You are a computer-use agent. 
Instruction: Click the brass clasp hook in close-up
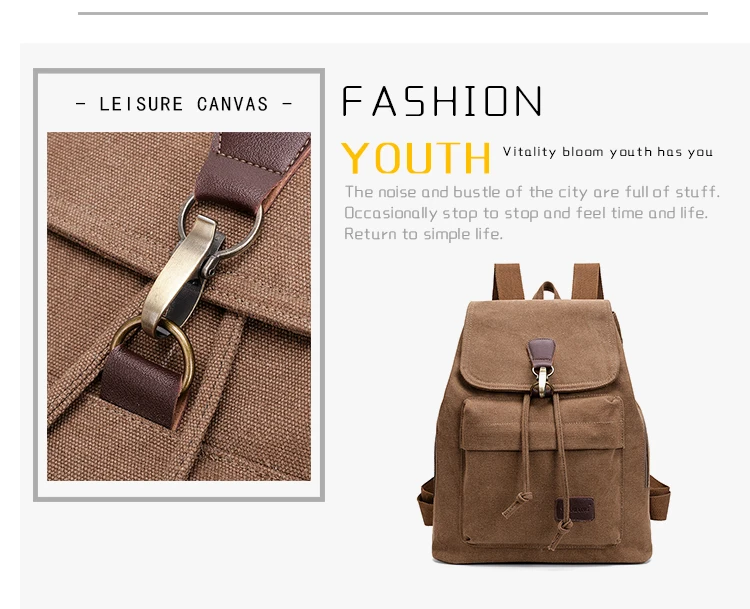click(180, 275)
